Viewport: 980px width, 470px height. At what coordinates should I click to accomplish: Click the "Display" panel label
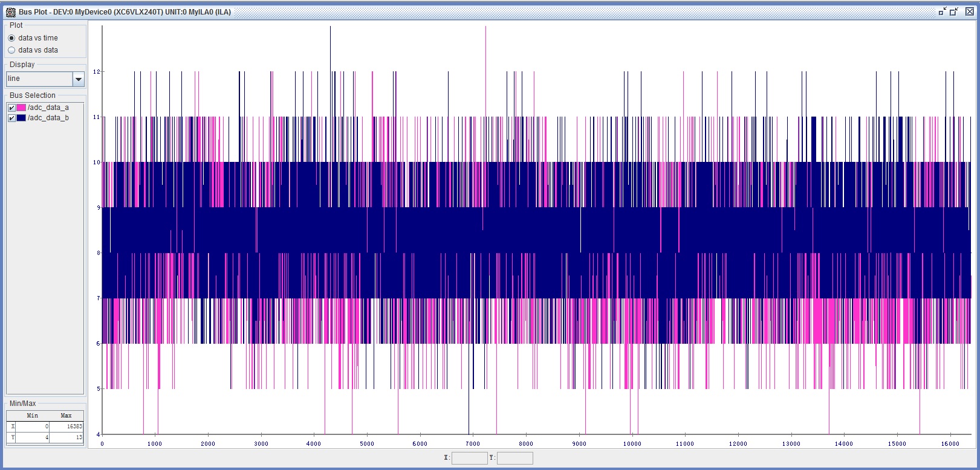pos(22,65)
